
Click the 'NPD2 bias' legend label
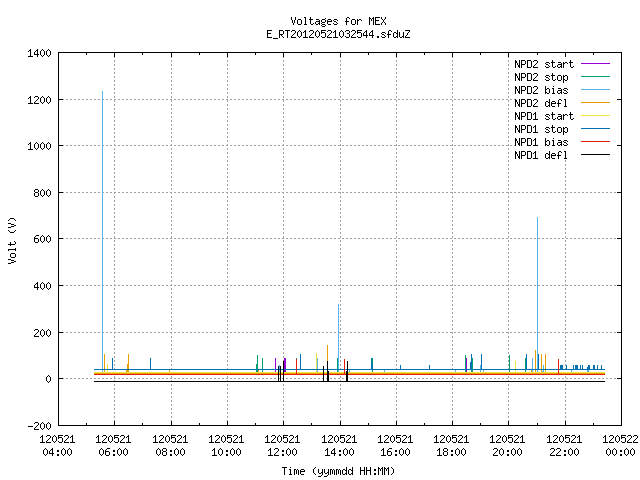(x=541, y=90)
